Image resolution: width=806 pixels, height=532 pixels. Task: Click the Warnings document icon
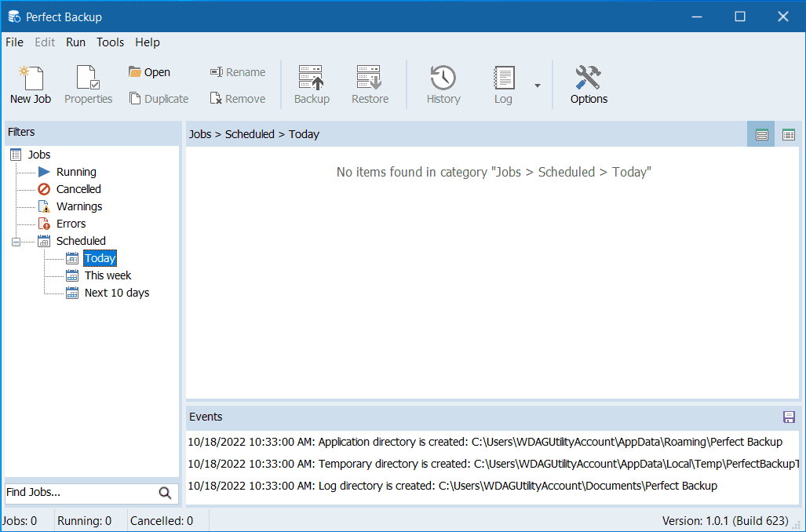coord(44,206)
